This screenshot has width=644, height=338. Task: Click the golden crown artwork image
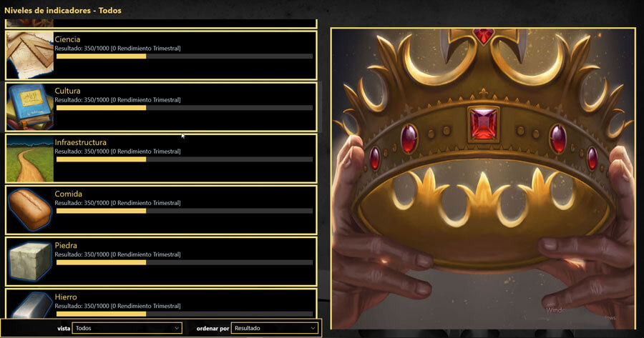483,179
